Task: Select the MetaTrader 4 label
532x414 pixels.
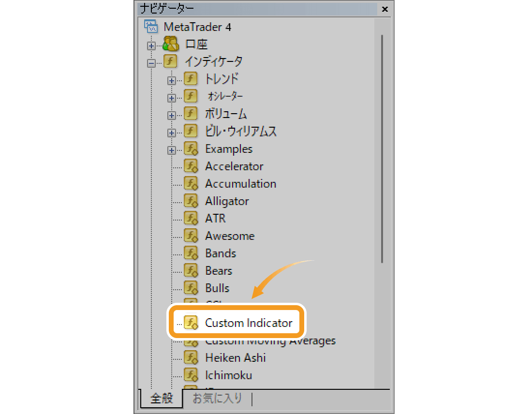Action: coord(197,27)
